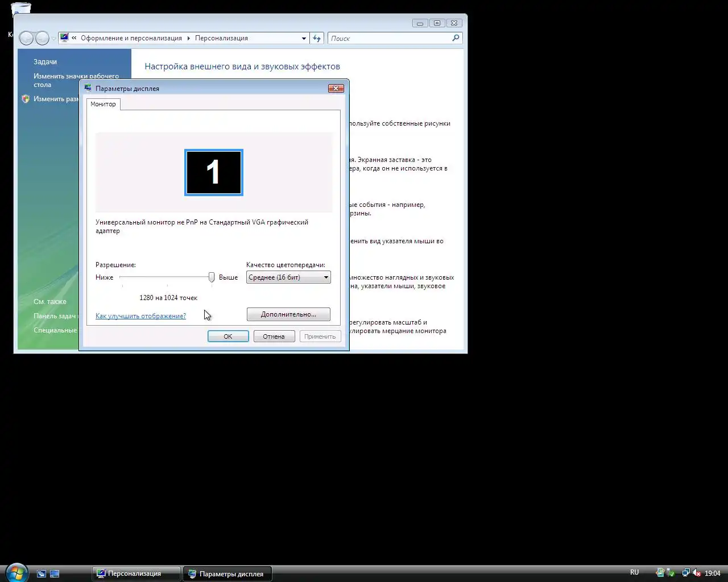Click the clock showing 19:04
Screen dimensions: 728x582
pyautogui.click(x=713, y=573)
